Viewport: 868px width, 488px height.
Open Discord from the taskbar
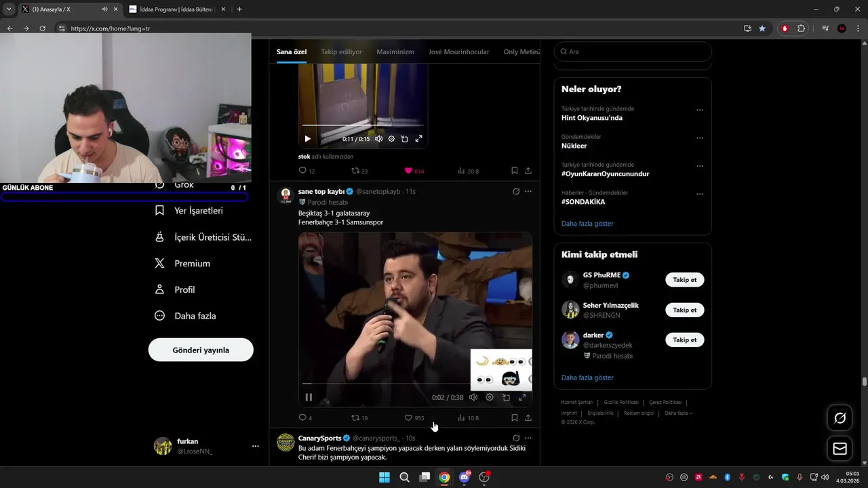(465, 477)
